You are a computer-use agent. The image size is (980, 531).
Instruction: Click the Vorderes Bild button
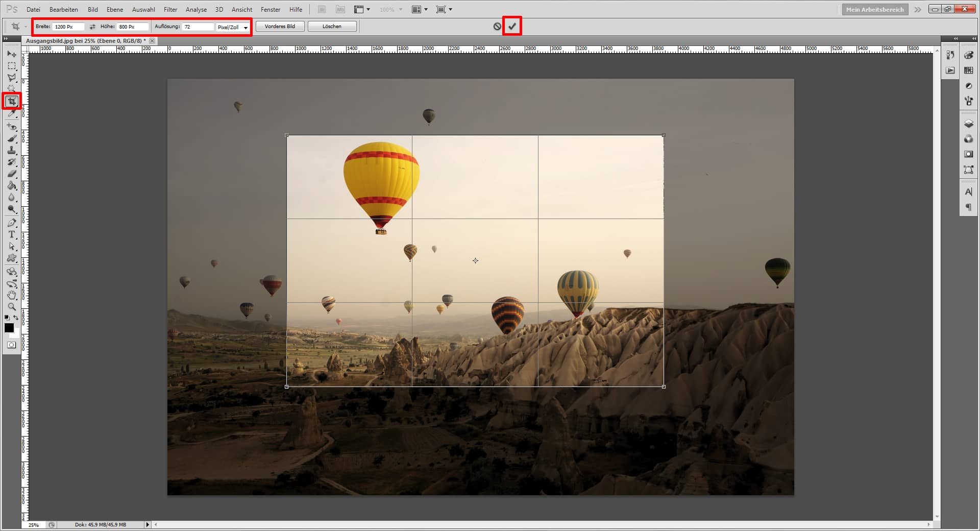point(280,26)
